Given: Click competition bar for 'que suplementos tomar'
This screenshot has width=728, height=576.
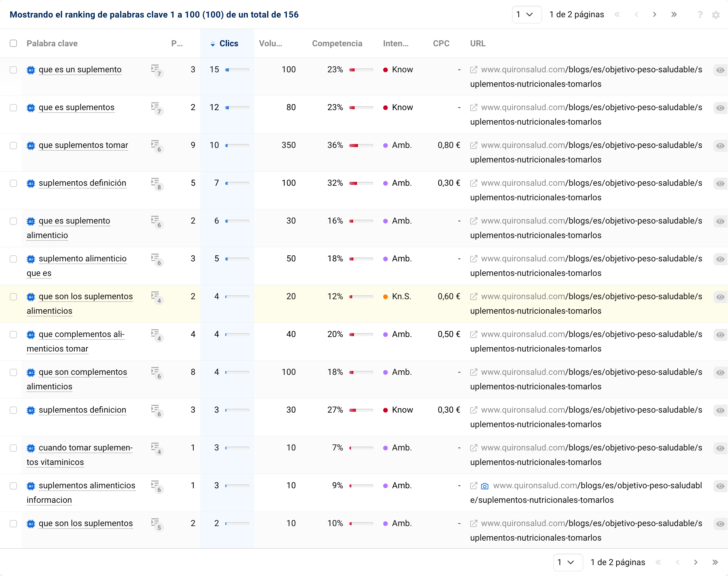Looking at the screenshot, I should pos(361,145).
